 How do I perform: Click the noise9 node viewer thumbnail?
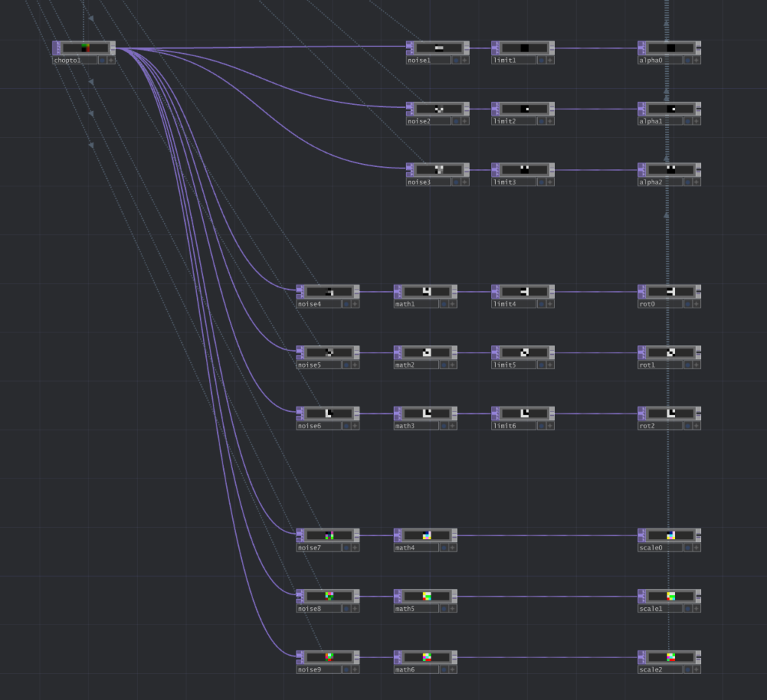[329, 657]
